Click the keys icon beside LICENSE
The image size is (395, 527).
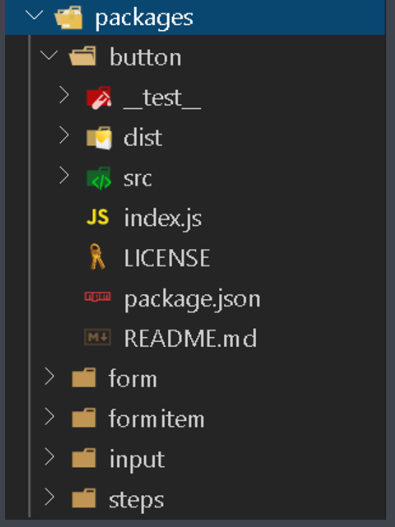(x=97, y=257)
